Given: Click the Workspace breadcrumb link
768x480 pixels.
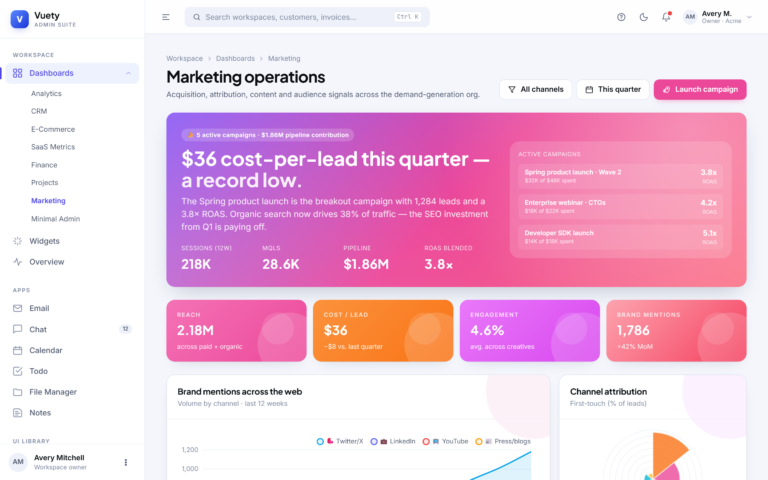Looking at the screenshot, I should pyautogui.click(x=184, y=58).
